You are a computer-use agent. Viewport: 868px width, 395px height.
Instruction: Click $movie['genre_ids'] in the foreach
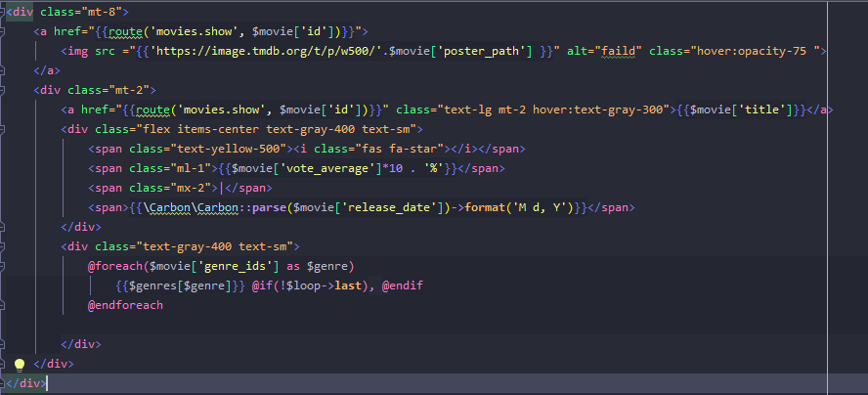pos(214,266)
